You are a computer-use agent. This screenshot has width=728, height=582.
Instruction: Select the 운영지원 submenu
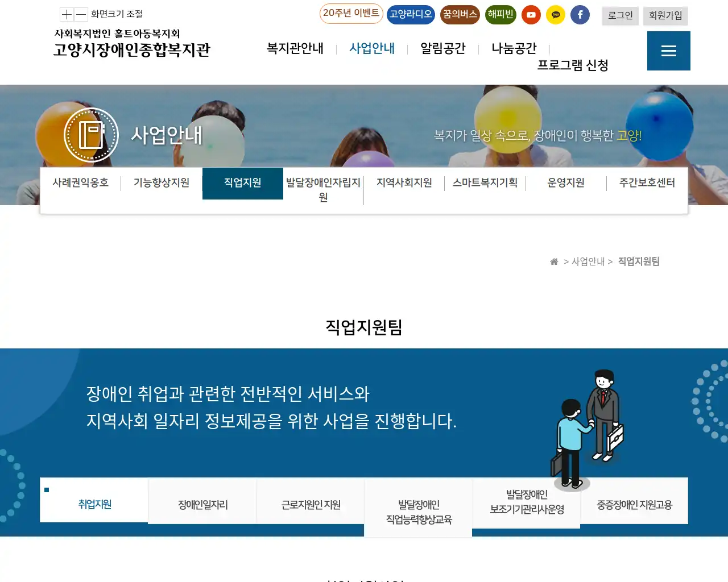566,183
